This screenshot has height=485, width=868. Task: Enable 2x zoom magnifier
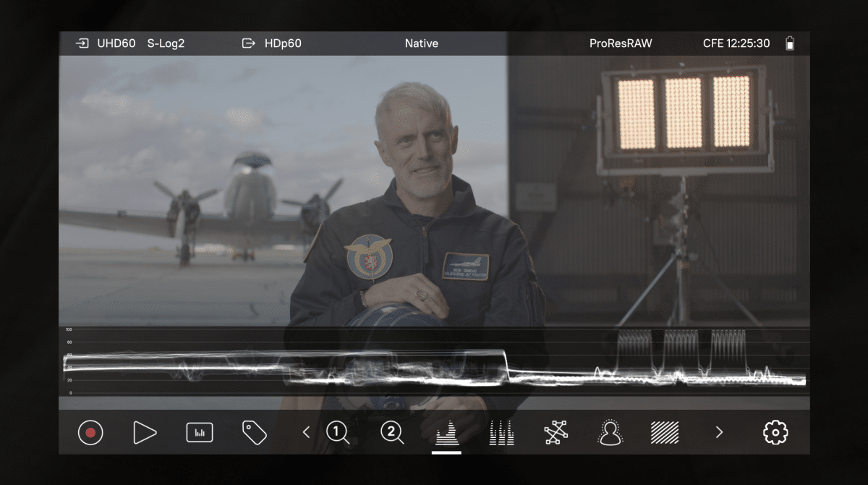click(x=392, y=433)
